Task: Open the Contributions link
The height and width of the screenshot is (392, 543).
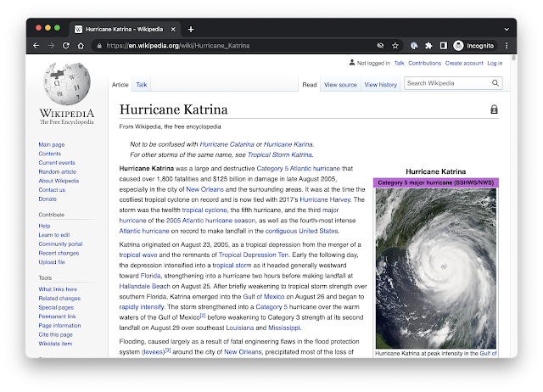Action: (424, 63)
